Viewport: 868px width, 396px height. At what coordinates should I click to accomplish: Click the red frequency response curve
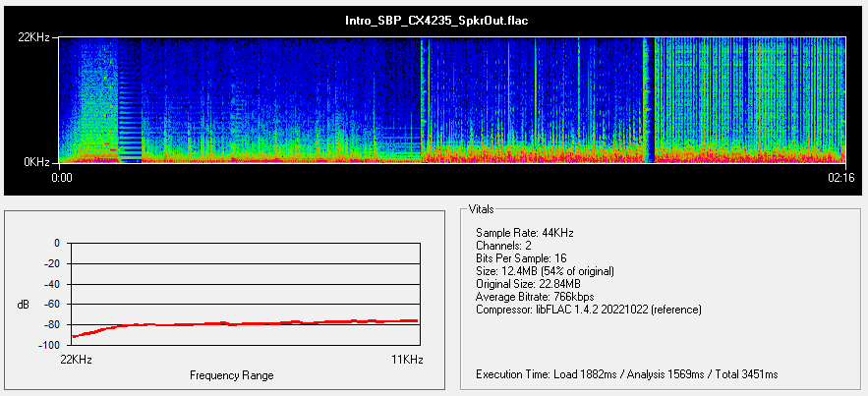pos(246,322)
